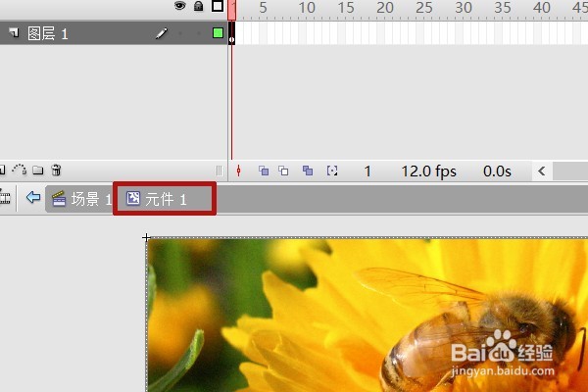
Task: Switch to 场景 1 in the edit bar
Action: (x=81, y=199)
